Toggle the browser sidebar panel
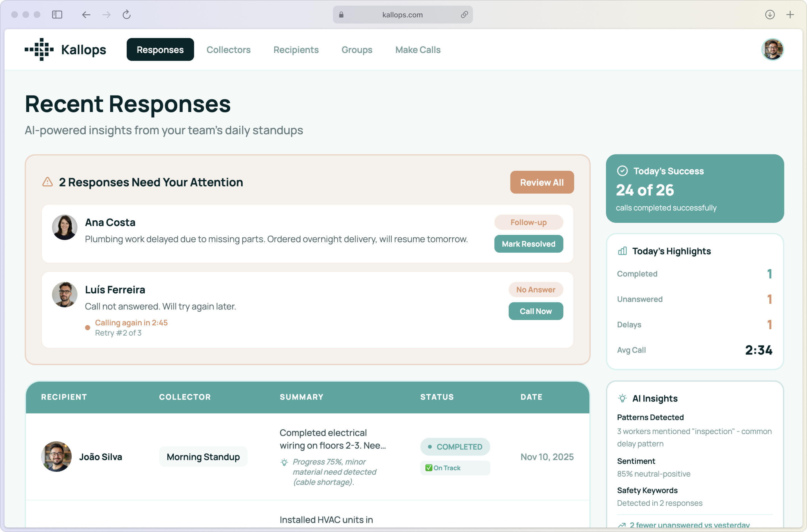Viewport: 807px width, 532px height. tap(57, 15)
